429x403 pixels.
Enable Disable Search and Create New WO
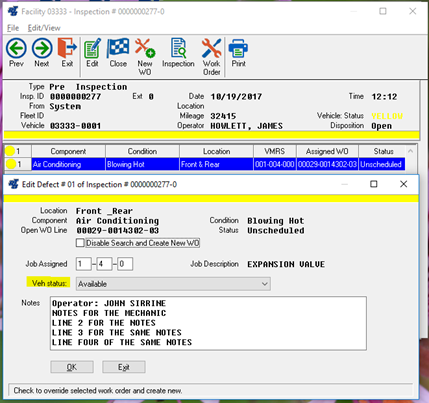pyautogui.click(x=80, y=243)
